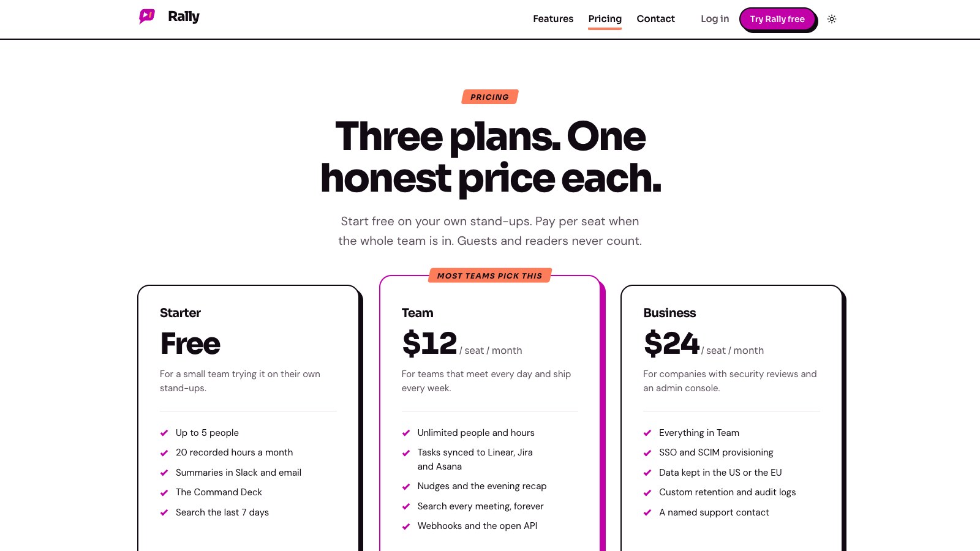Click checkmark beside A named support contact
980x551 pixels.
(647, 512)
